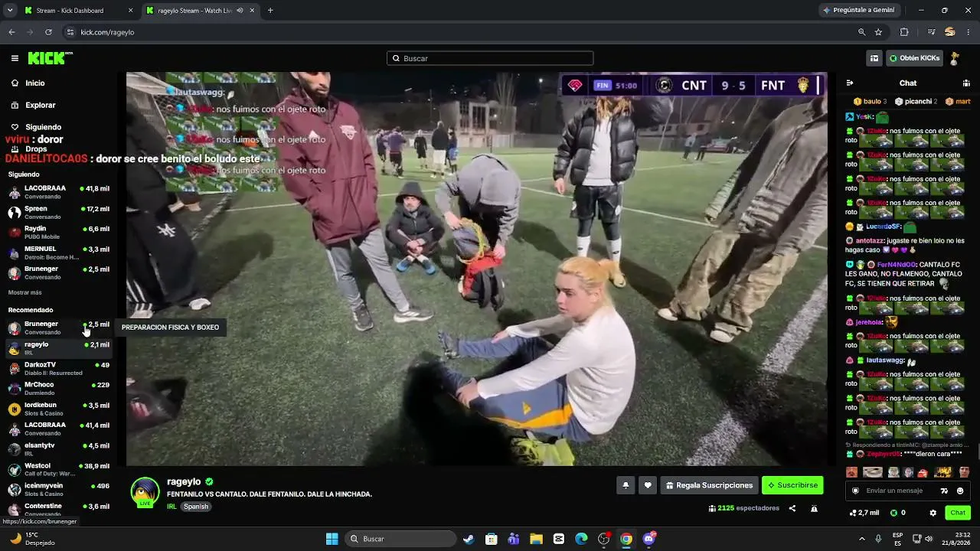Viewport: 980px width, 551px height.
Task: Click the KICK logo
Action: click(x=50, y=58)
